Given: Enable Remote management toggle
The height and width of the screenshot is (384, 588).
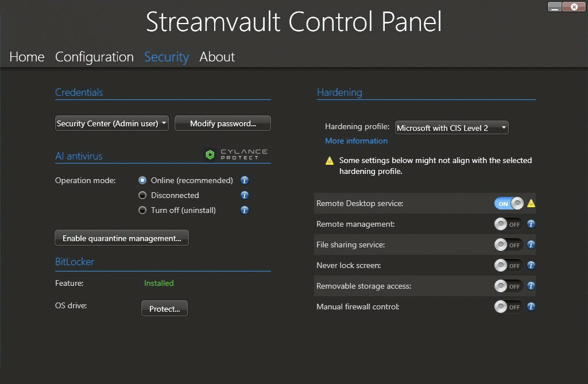Looking at the screenshot, I should tap(509, 224).
